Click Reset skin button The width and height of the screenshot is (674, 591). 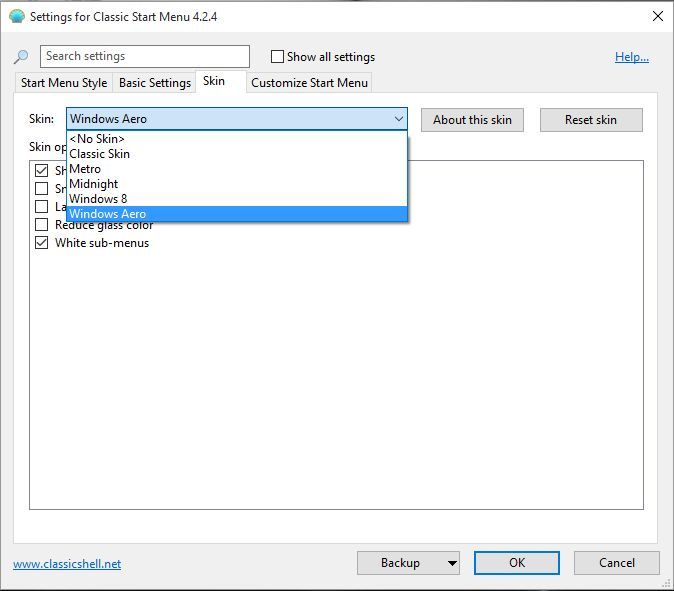click(591, 120)
